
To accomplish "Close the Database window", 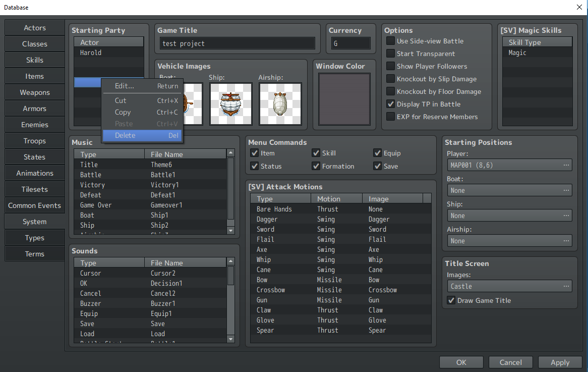I will (579, 7).
